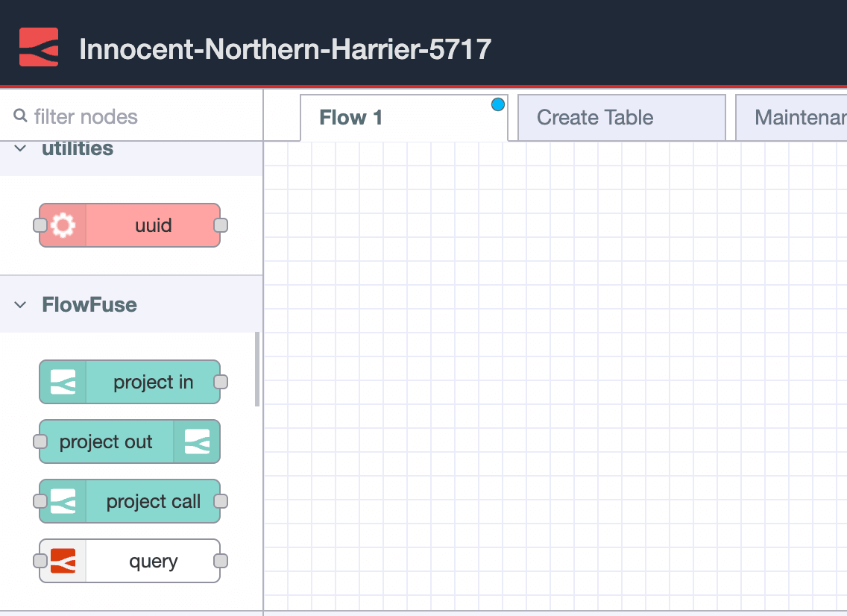Click the red FlowFuse icon on the query node
This screenshot has height=616, width=847.
click(63, 561)
